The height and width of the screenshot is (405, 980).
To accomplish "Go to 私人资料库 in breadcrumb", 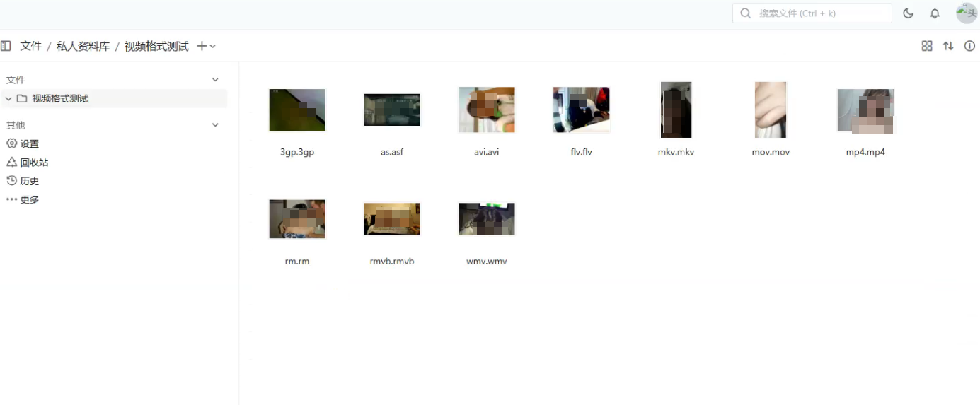I will coord(83,46).
